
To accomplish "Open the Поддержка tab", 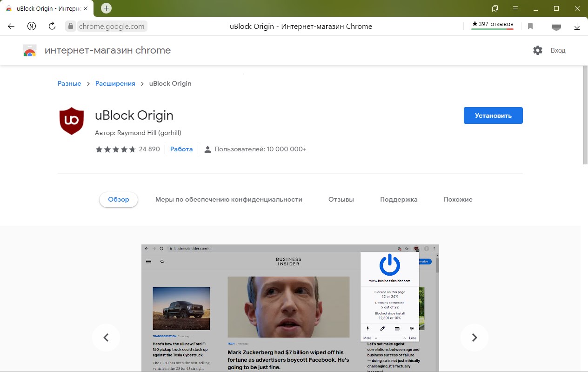I will [399, 199].
